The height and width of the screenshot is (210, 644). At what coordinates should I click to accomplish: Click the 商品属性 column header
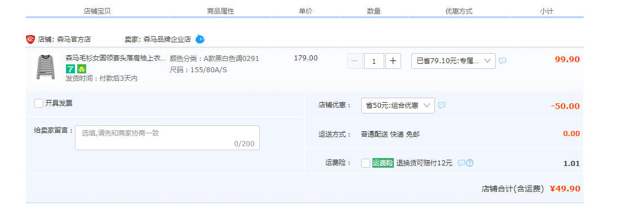(x=220, y=11)
